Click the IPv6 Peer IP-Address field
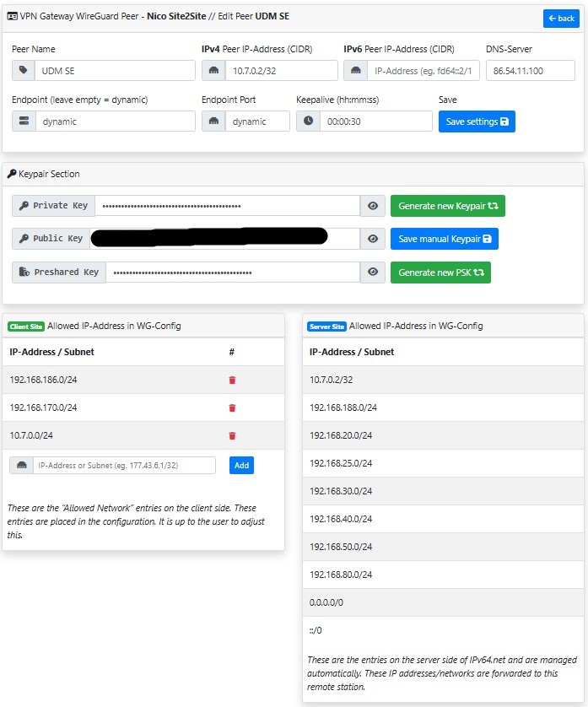This screenshot has height=707, width=588. click(x=423, y=71)
